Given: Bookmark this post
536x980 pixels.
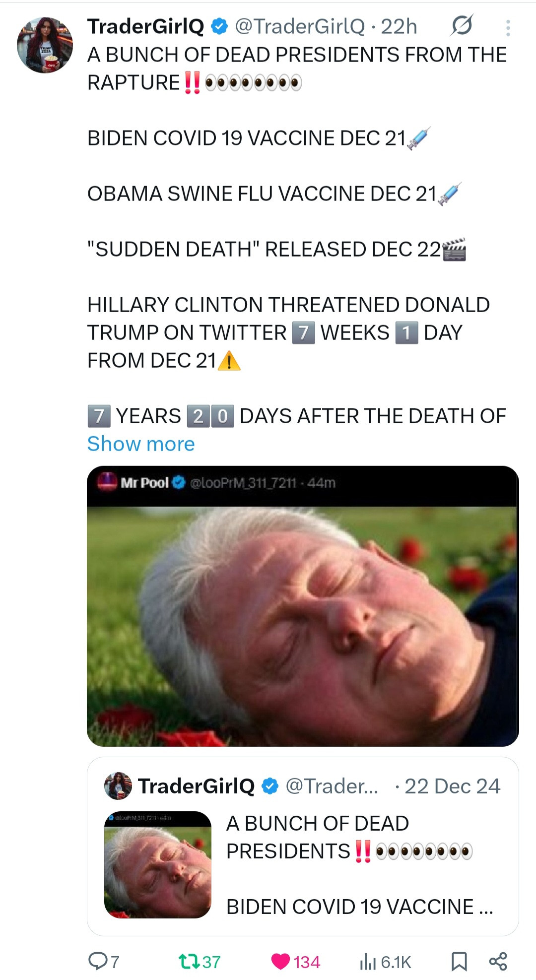Looking at the screenshot, I should pos(459,962).
